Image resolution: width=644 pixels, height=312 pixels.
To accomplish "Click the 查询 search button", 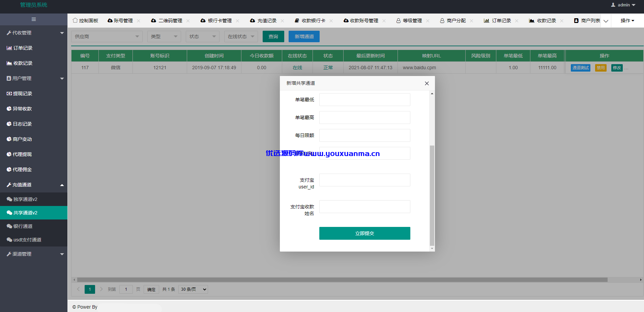I will pos(273,36).
